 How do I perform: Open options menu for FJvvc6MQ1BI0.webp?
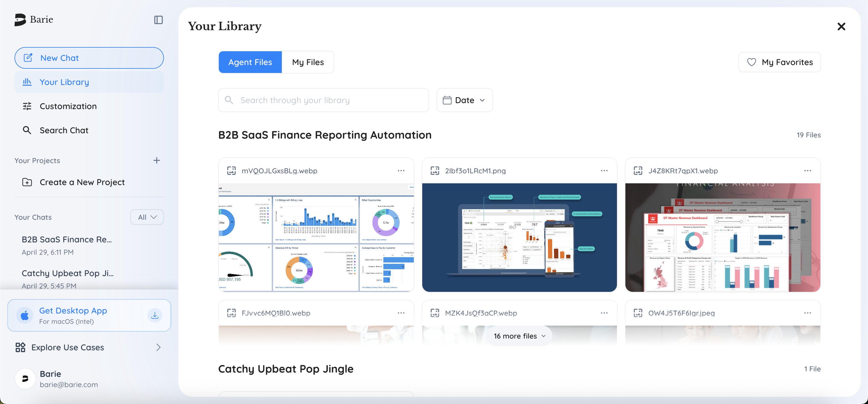point(401,313)
